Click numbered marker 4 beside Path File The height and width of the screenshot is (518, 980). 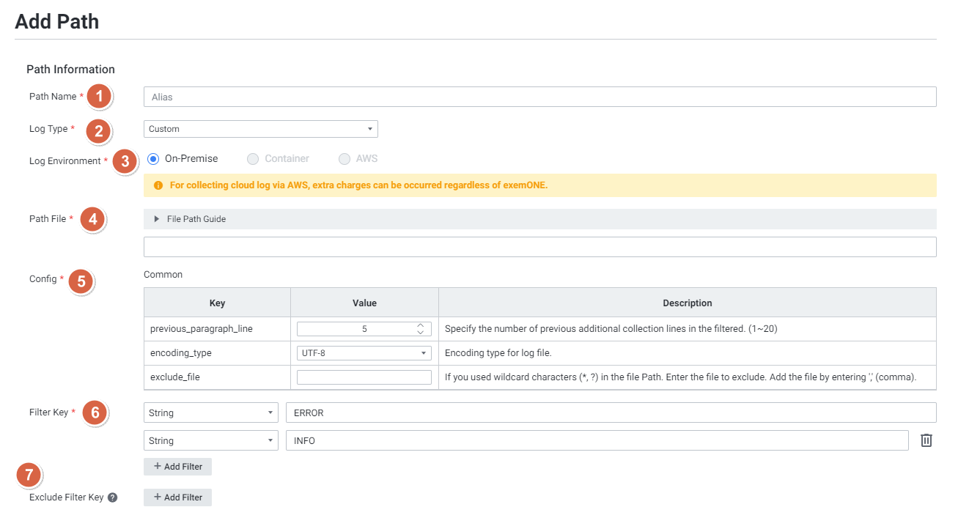[x=92, y=218]
